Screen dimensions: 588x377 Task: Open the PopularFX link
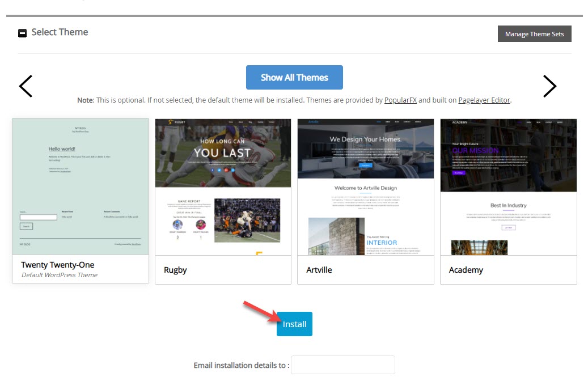tap(400, 100)
